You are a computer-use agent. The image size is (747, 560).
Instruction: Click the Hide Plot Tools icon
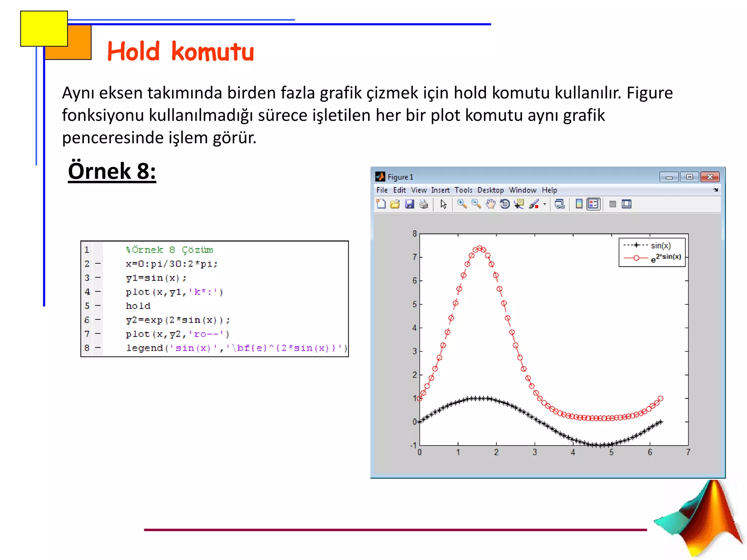point(613,204)
